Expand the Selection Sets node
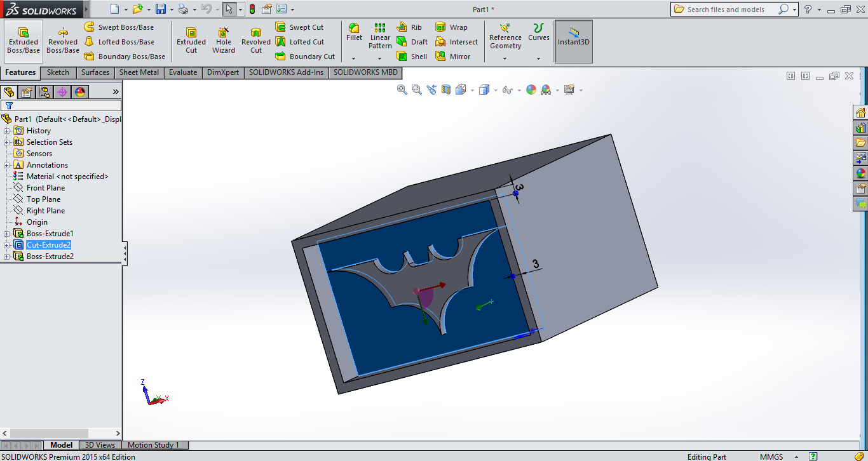Screen dimensions: 868x461 (x=7, y=142)
